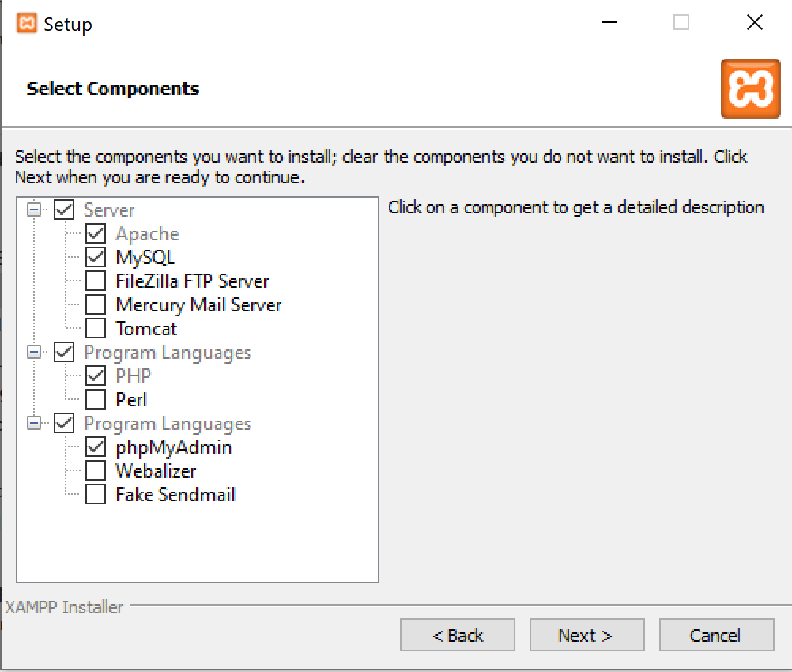Enable the Perl language checkbox

(x=96, y=400)
